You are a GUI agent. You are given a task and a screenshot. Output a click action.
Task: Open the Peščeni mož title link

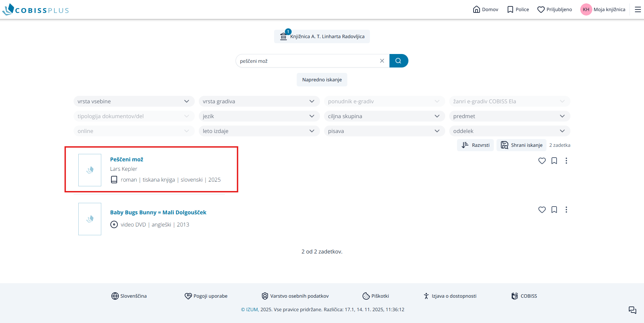pos(127,159)
